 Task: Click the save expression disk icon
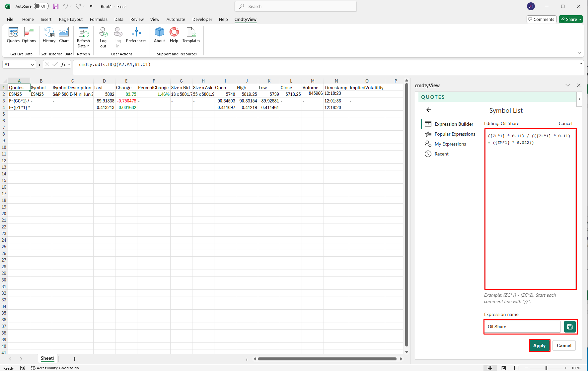[x=570, y=327]
